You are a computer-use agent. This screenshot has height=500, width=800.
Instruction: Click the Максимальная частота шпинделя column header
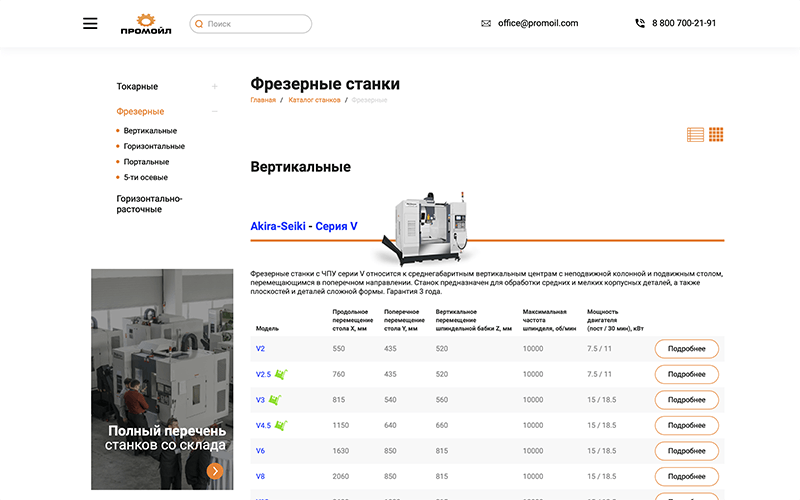[x=549, y=320]
